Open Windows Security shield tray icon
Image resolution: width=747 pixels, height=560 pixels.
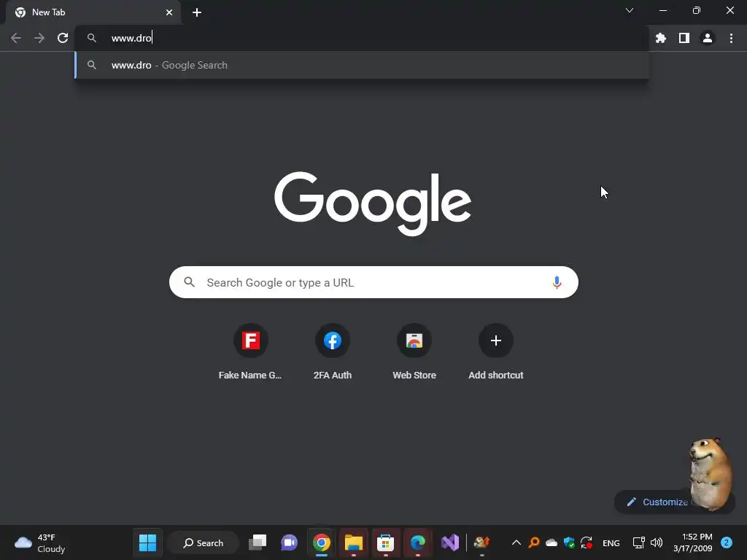569,542
